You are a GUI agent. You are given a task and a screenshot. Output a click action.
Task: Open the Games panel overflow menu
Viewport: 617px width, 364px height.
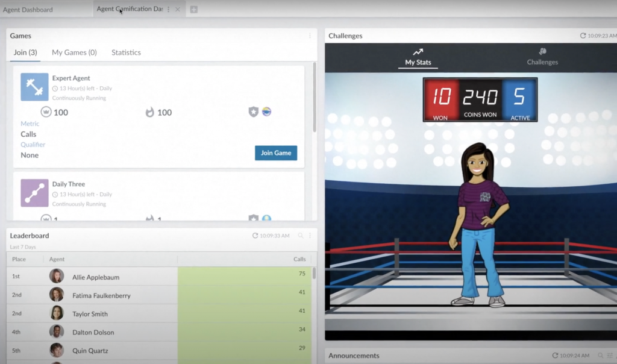click(310, 36)
